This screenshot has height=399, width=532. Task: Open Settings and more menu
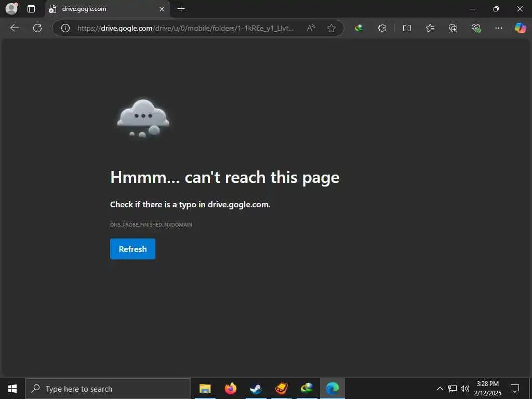[499, 28]
